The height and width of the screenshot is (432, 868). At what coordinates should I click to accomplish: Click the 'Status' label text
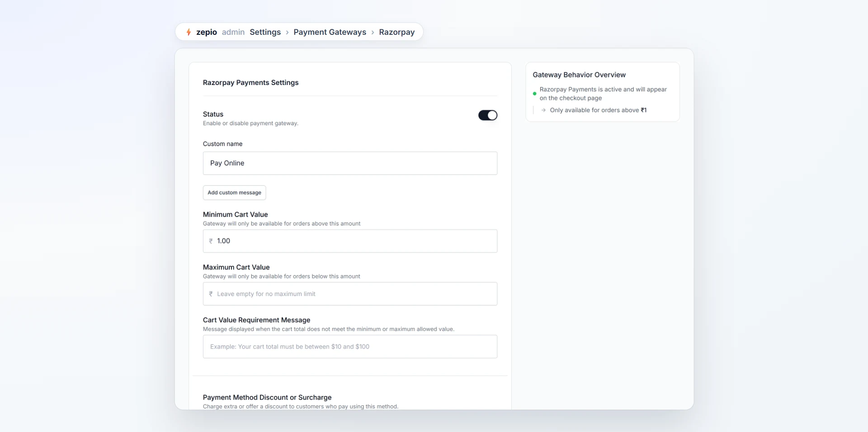[213, 114]
